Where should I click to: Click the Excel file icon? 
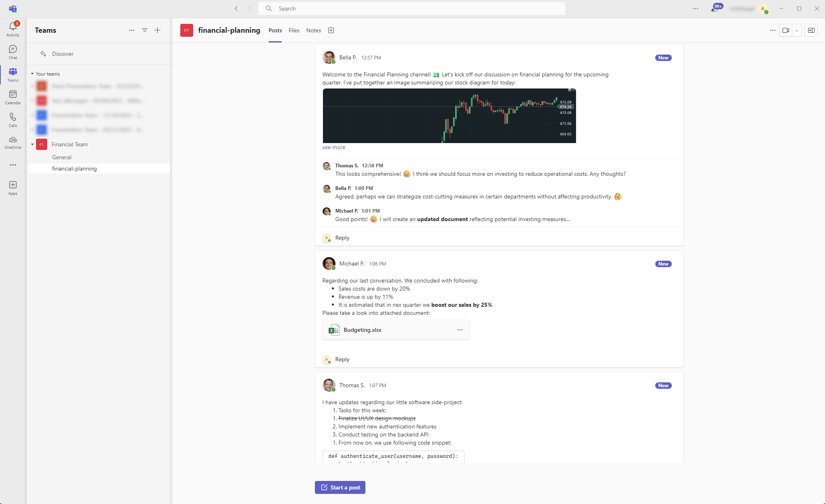click(x=334, y=330)
